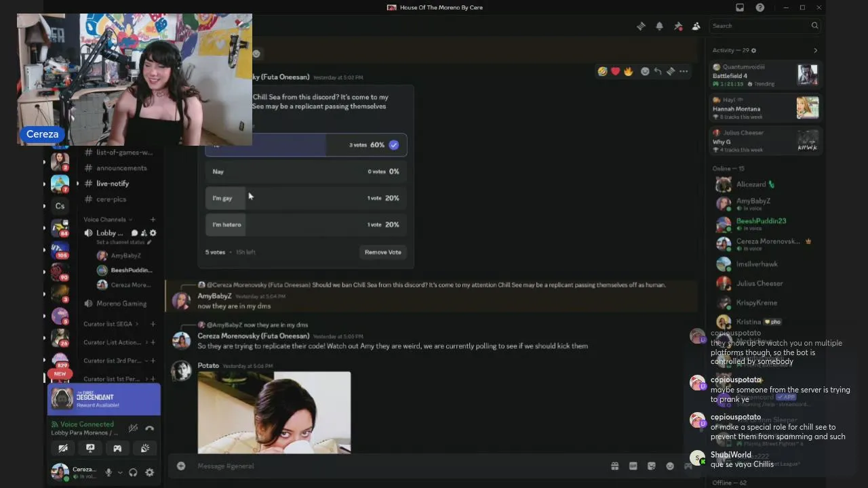Screen dimensions: 868x488
Task: Deafen with the headphones icon
Action: (x=134, y=472)
